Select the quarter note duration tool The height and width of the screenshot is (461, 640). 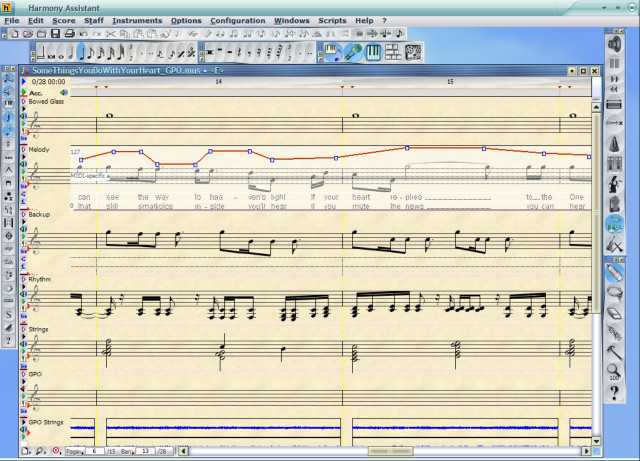point(82,52)
